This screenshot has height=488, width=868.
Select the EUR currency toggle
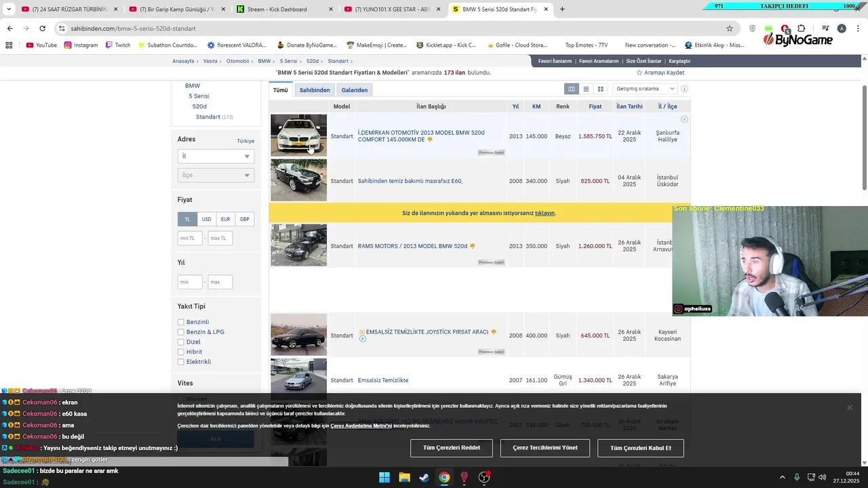[x=225, y=219]
